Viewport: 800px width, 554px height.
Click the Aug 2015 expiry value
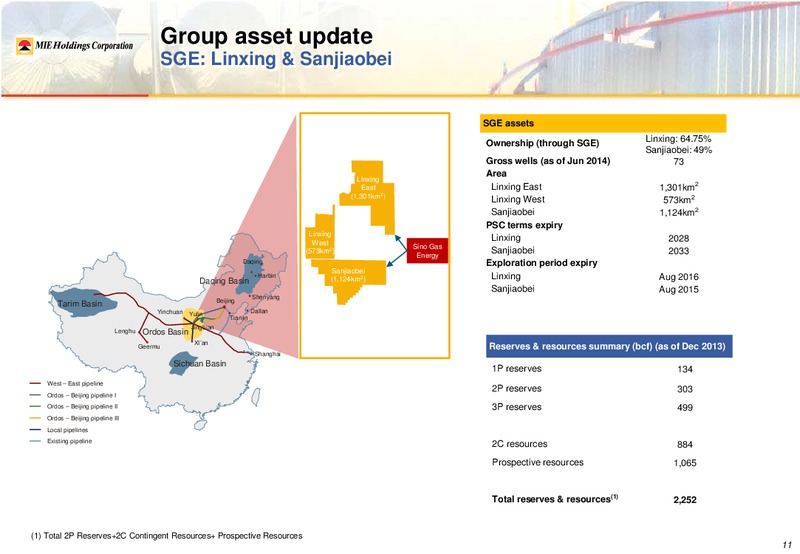679,290
